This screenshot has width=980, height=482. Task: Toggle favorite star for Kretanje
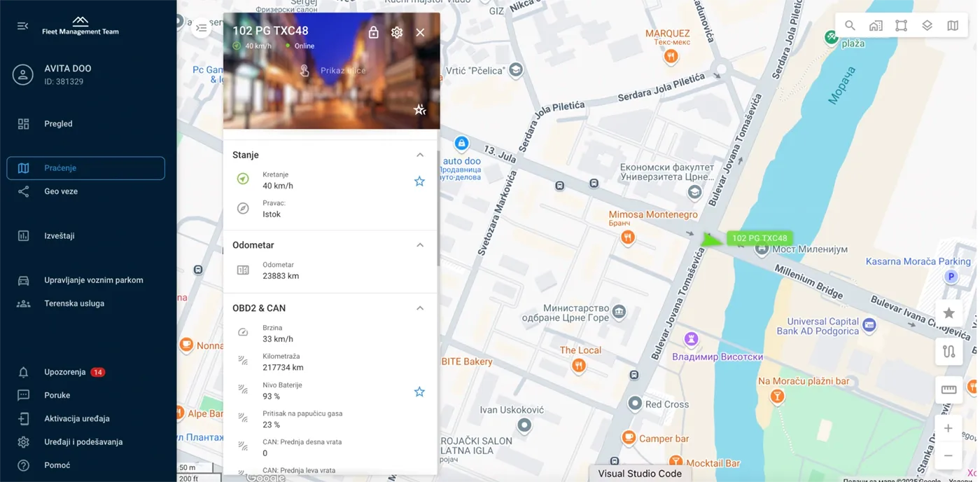pos(419,181)
